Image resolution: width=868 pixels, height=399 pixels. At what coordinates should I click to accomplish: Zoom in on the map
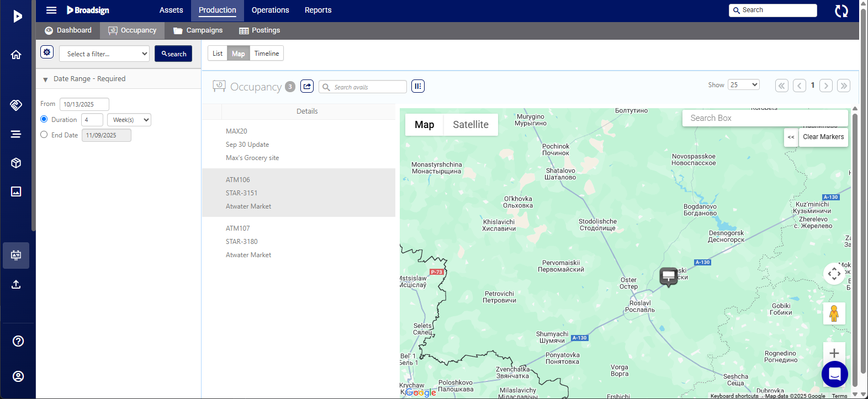point(834,353)
